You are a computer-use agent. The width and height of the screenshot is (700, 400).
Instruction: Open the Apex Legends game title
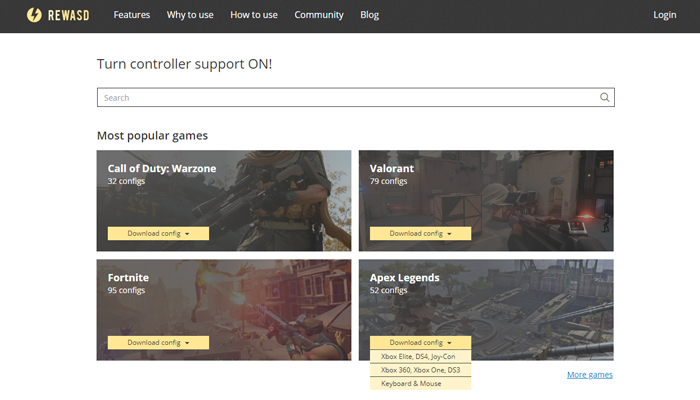[x=404, y=278]
